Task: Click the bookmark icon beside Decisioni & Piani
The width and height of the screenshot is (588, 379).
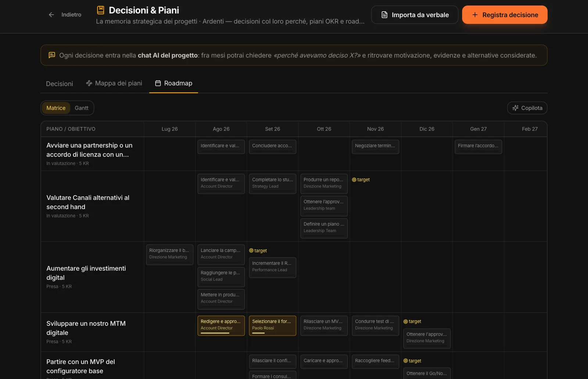Action: pyautogui.click(x=100, y=10)
